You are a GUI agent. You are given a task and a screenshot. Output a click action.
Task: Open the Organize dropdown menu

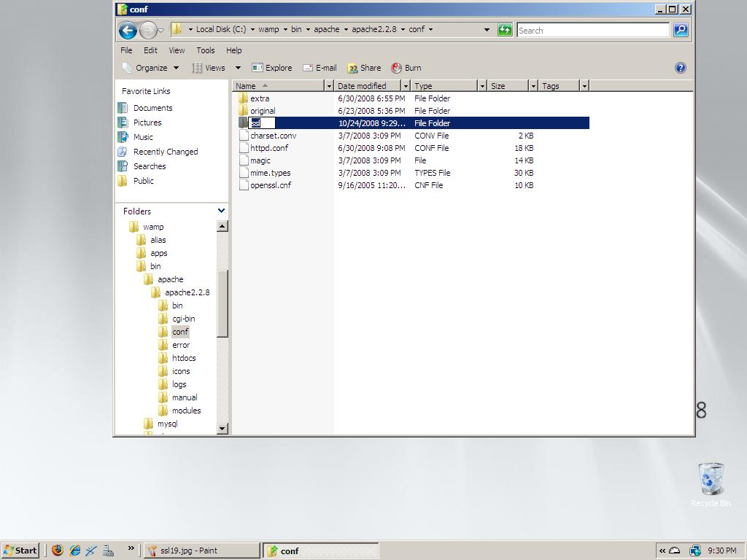151,68
